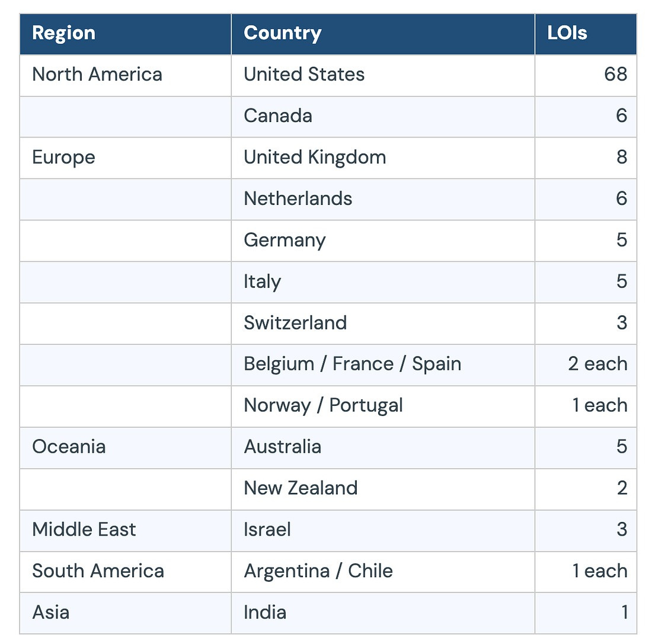Select the Argentina / Chile cell
The width and height of the screenshot is (652, 644).
coord(383,572)
